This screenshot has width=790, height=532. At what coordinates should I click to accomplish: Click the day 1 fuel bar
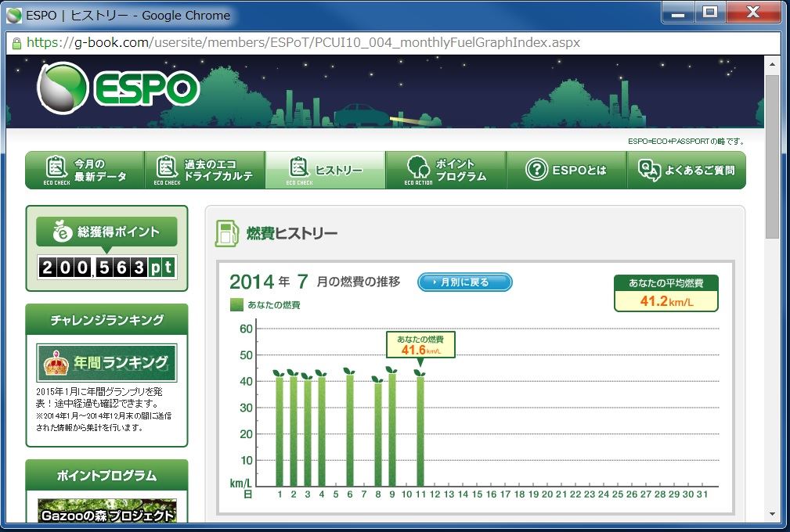point(280,431)
